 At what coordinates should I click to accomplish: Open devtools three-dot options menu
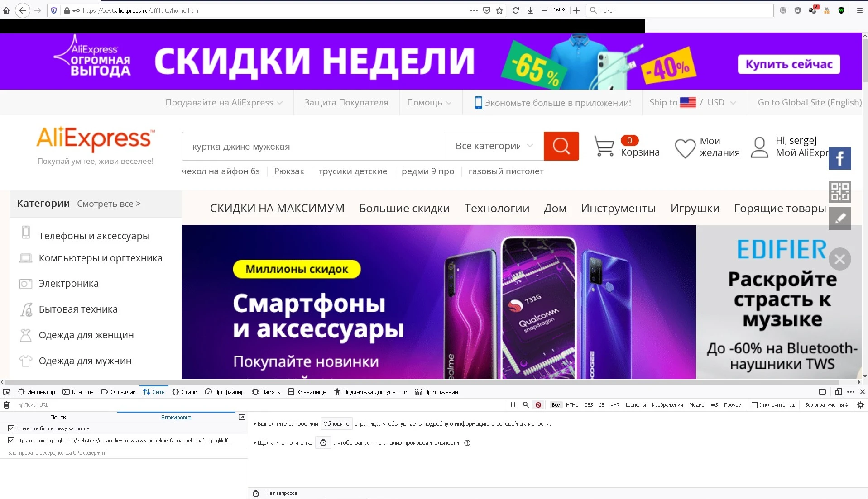(x=851, y=392)
